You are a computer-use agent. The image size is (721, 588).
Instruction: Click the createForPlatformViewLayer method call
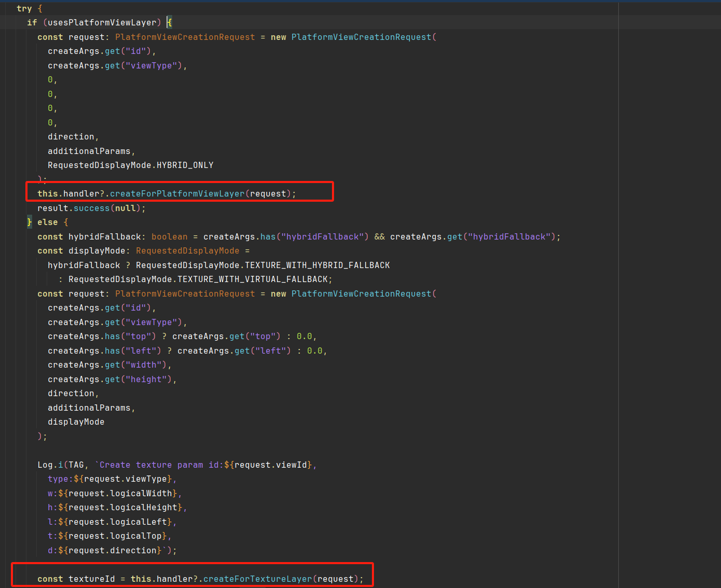[177, 194]
